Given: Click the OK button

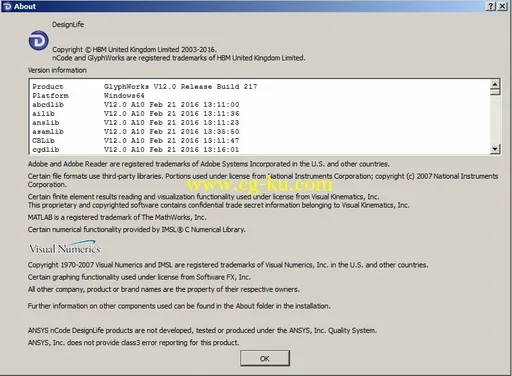Looking at the screenshot, I should coord(265,358).
